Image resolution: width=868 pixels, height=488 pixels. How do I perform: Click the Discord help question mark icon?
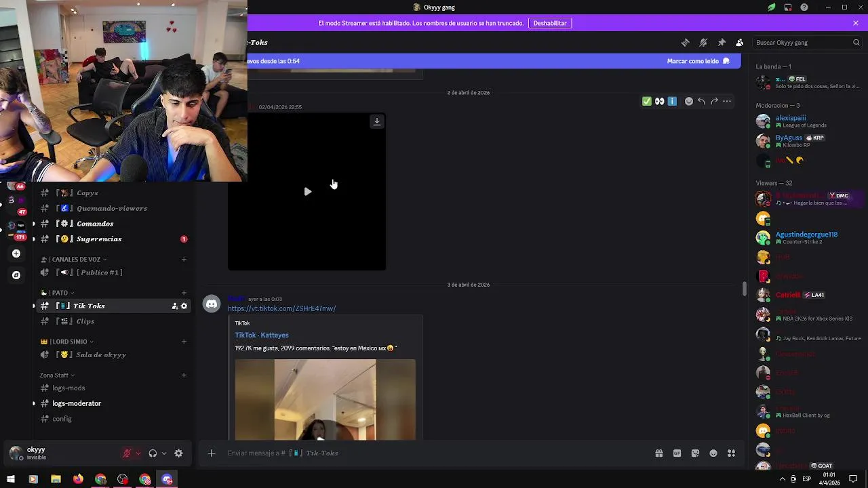coord(804,7)
